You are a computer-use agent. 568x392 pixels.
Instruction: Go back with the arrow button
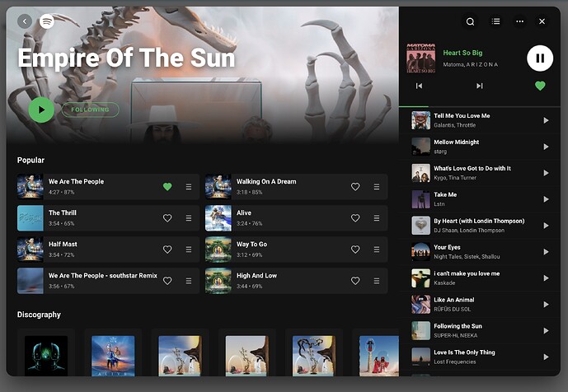pos(25,21)
